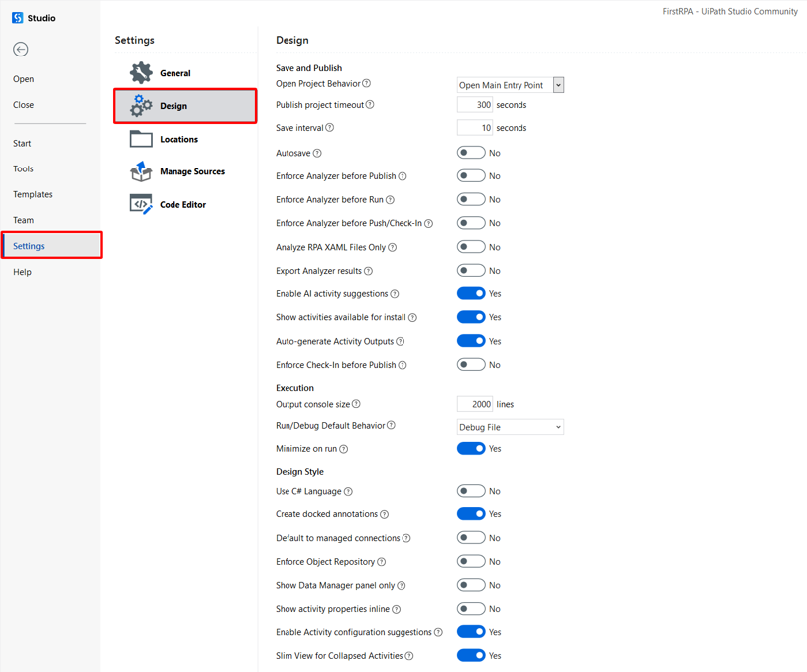Click help icon beside Enforce Analyzer before Run
Viewport: 807px width, 672px height.
tap(391, 199)
